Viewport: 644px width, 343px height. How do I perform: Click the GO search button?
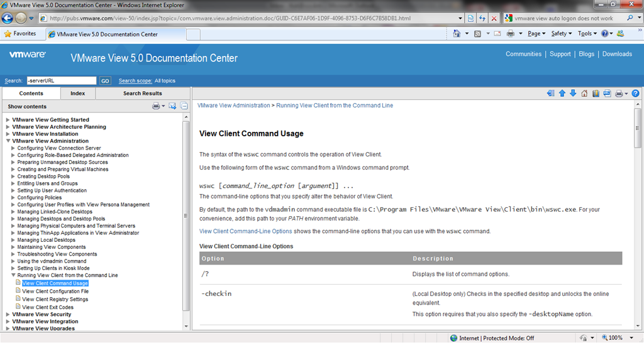pyautogui.click(x=105, y=81)
